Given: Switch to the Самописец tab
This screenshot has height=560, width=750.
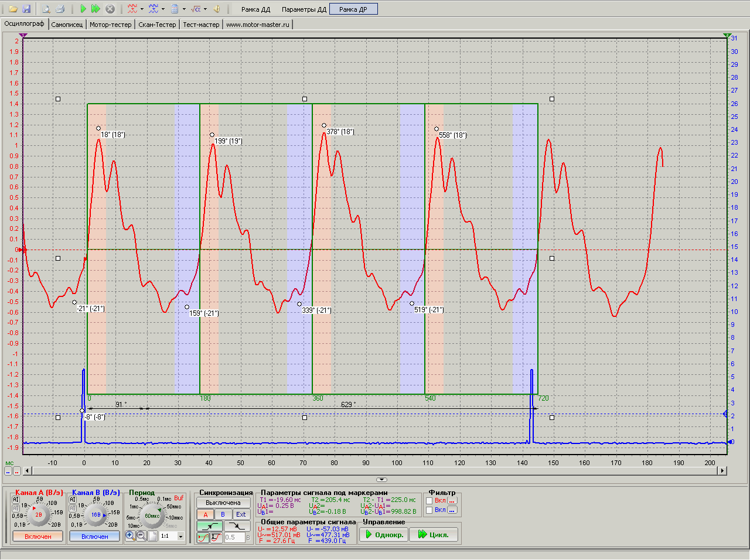Looking at the screenshot, I should tap(67, 25).
